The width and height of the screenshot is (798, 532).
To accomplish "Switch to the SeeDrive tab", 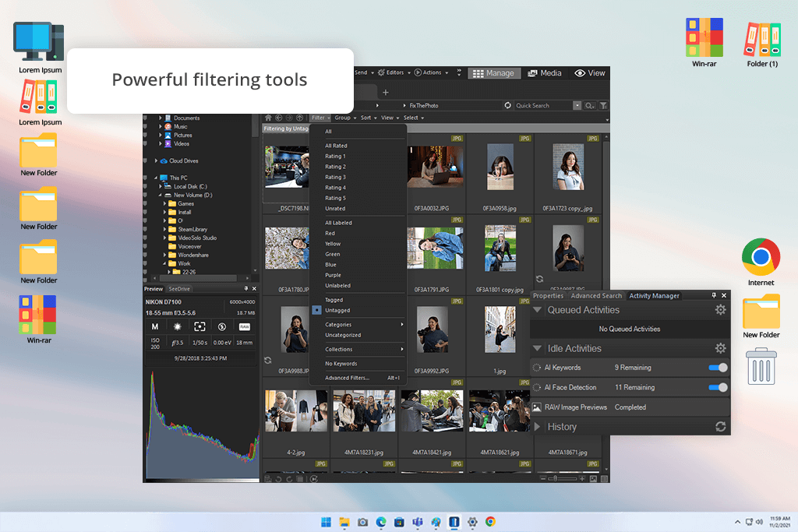I will [179, 289].
